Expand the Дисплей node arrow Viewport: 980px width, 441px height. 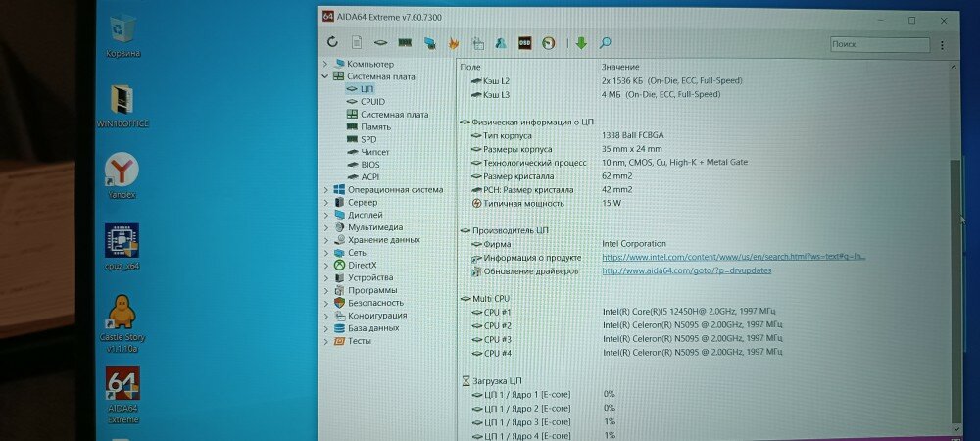click(x=325, y=215)
